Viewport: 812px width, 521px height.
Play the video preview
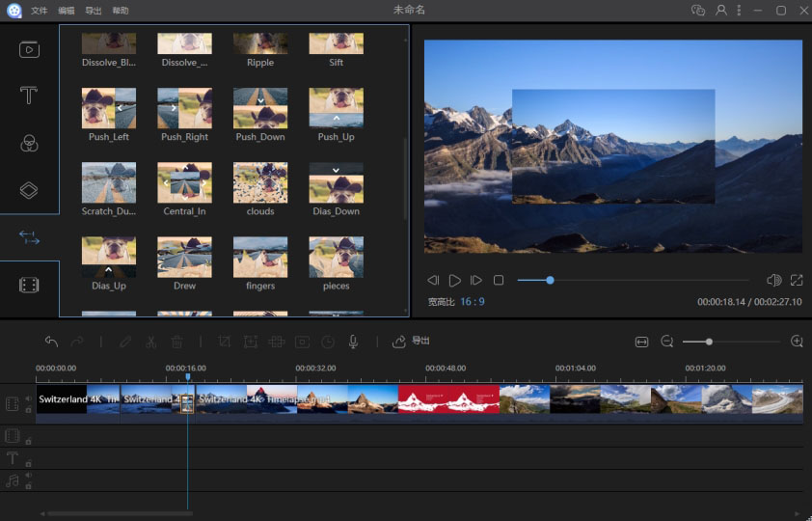[x=454, y=281]
